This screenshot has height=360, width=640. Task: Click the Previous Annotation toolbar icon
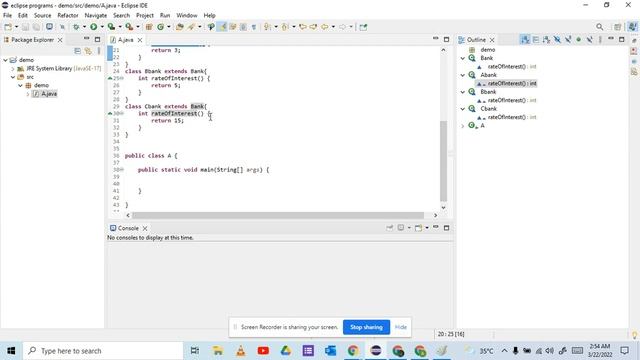(285, 27)
